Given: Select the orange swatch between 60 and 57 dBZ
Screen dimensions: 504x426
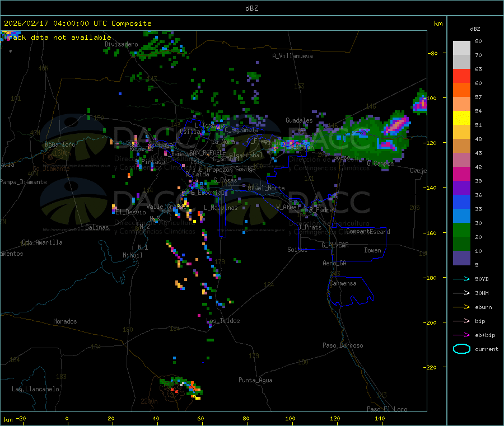Looking at the screenshot, I should [x=461, y=90].
